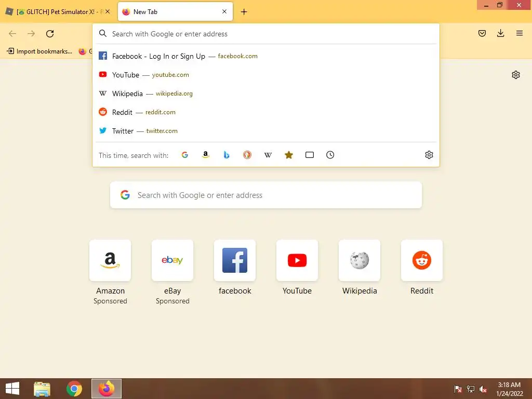The width and height of the screenshot is (532, 399).
Task: Select the YouTube youtube.com suggestion
Action: click(x=265, y=75)
